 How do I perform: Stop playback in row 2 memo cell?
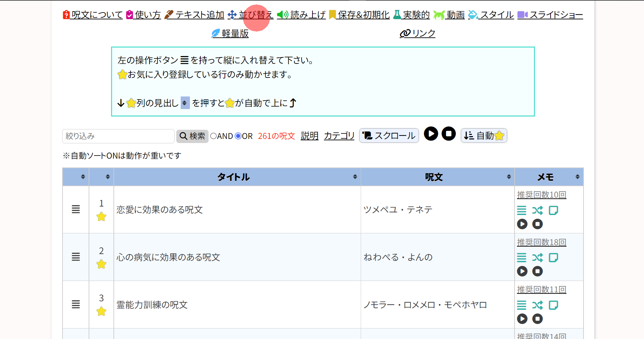point(537,271)
